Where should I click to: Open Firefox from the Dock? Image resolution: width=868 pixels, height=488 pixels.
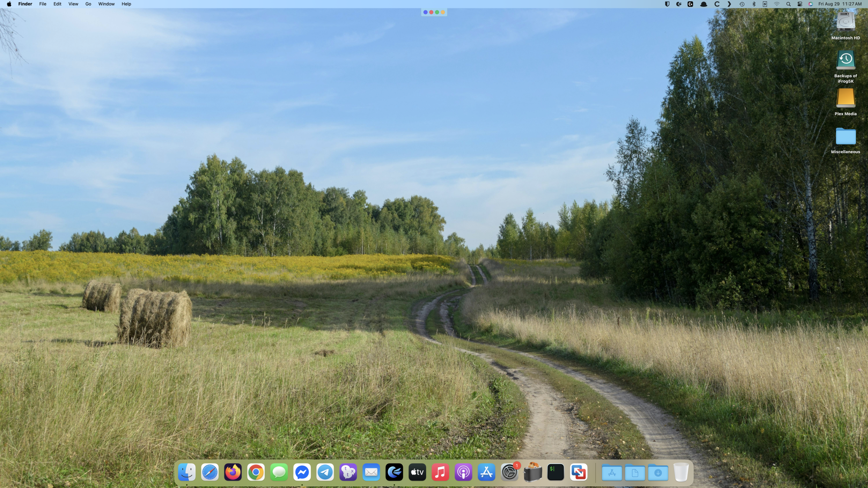pyautogui.click(x=233, y=472)
